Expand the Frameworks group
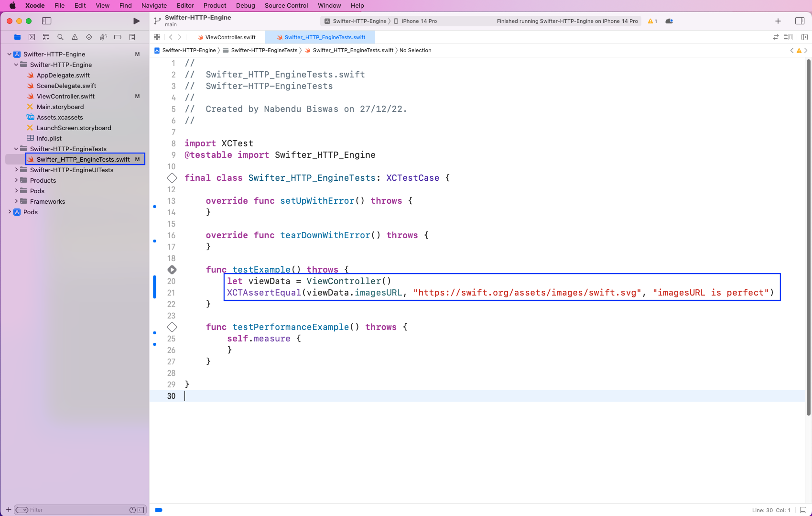This screenshot has width=812, height=516. [16, 201]
